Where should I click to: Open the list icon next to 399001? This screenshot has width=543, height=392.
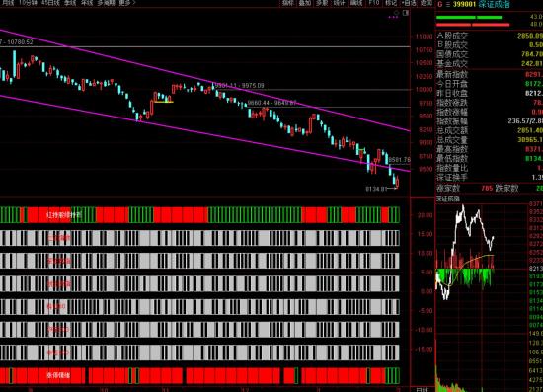(x=448, y=5)
